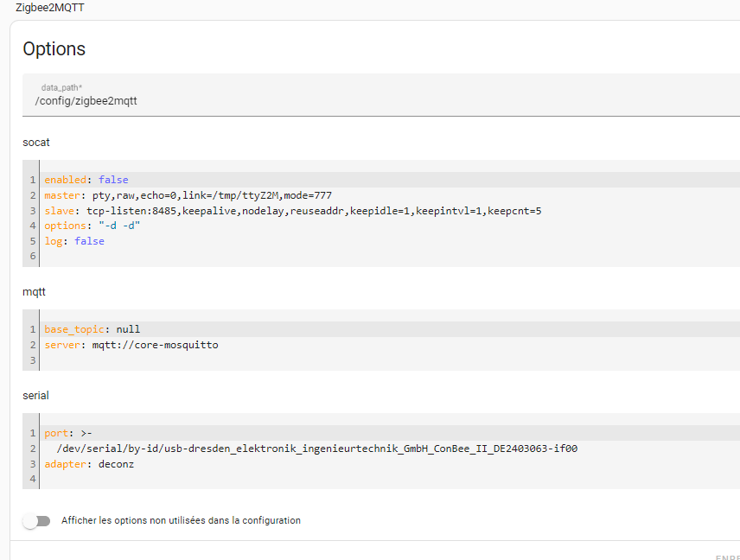Click the socat 'options: "-d -d"' line

92,226
